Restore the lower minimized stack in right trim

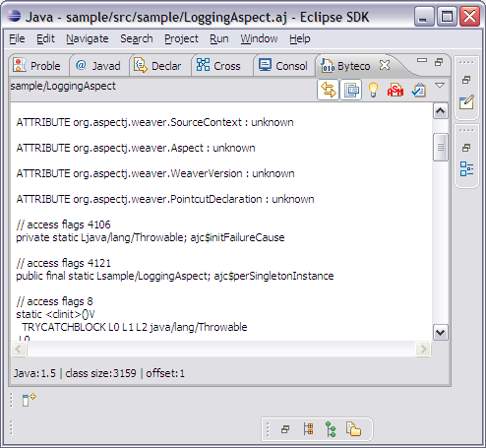466,148
